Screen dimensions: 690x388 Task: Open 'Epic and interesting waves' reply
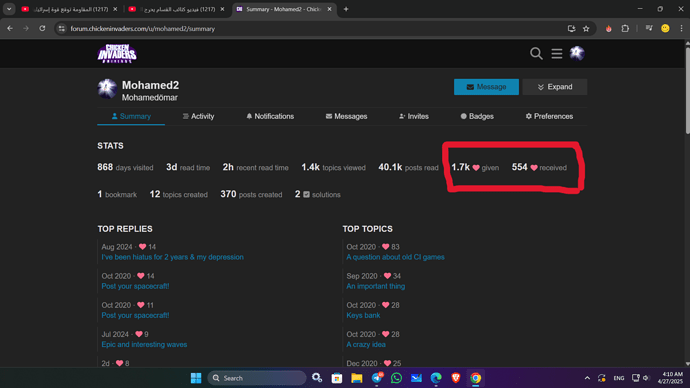[144, 344]
